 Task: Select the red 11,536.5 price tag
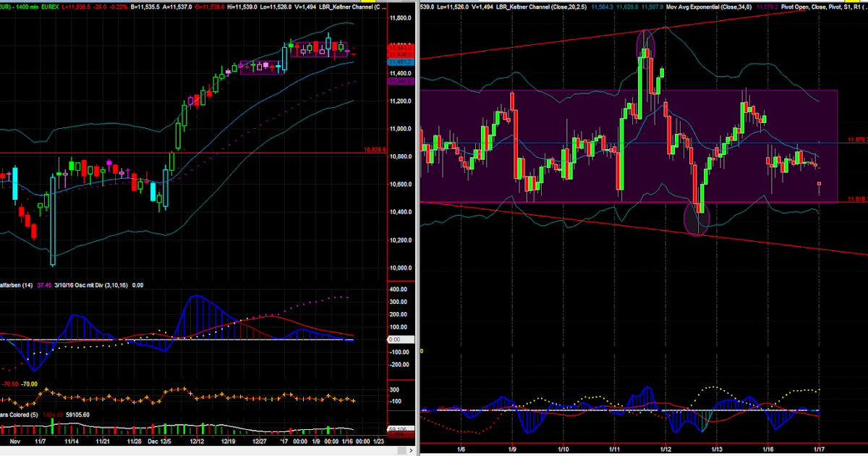point(401,54)
